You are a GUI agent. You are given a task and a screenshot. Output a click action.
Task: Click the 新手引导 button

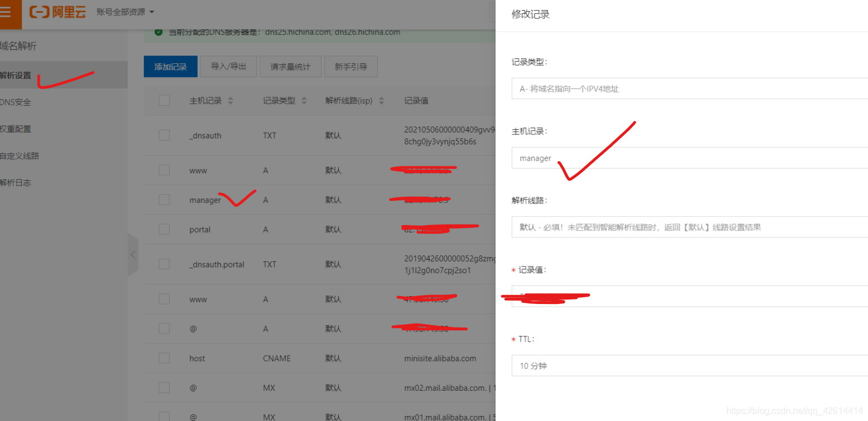[x=351, y=67]
